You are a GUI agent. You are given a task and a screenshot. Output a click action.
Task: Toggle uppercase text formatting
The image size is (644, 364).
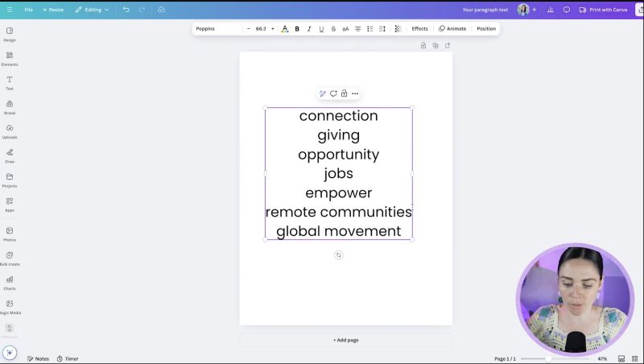click(345, 29)
